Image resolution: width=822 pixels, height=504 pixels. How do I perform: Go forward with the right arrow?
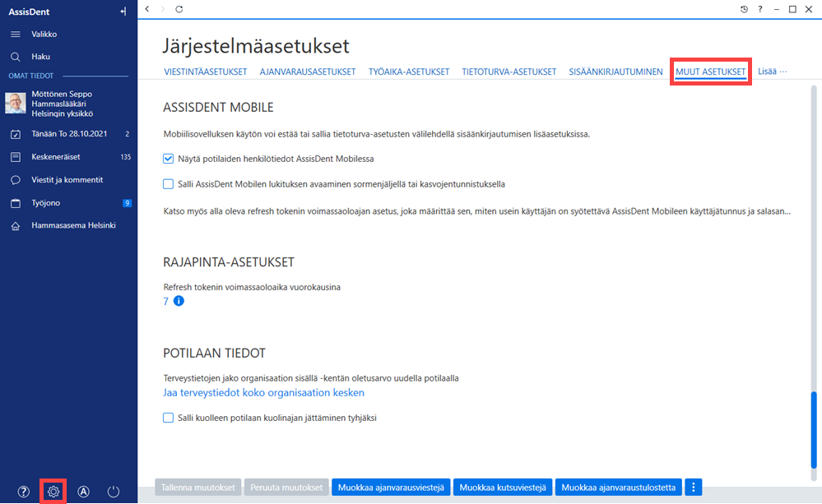coord(163,9)
